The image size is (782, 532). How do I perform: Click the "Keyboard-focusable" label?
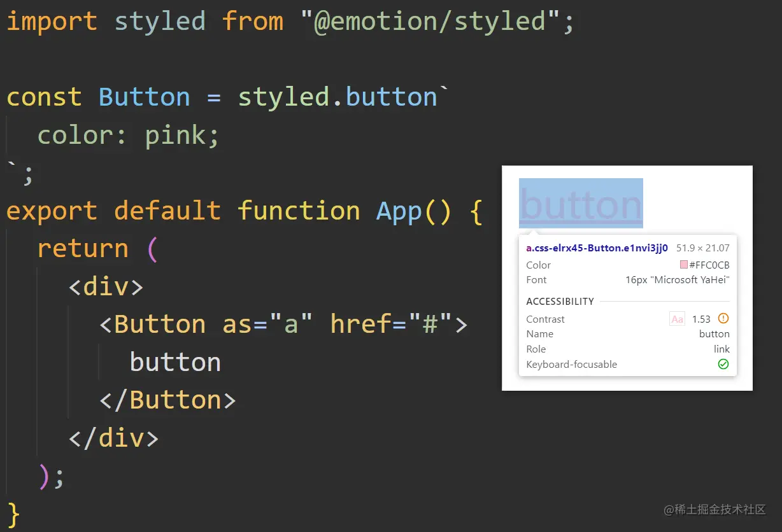click(571, 364)
